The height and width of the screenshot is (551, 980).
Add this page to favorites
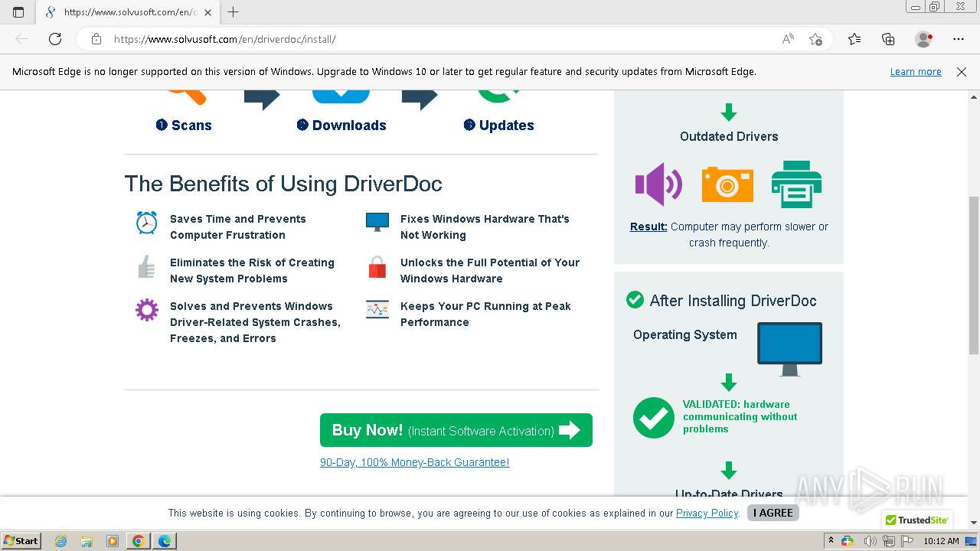pos(815,39)
